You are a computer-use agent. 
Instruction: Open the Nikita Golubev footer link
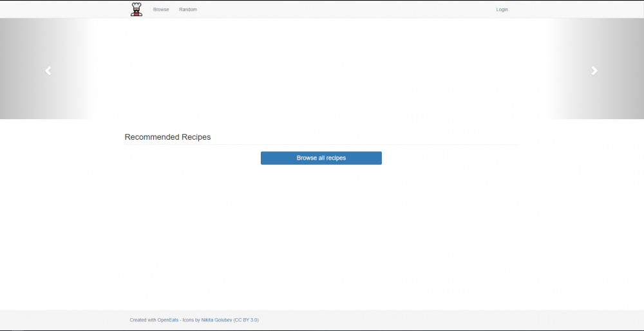click(216, 320)
